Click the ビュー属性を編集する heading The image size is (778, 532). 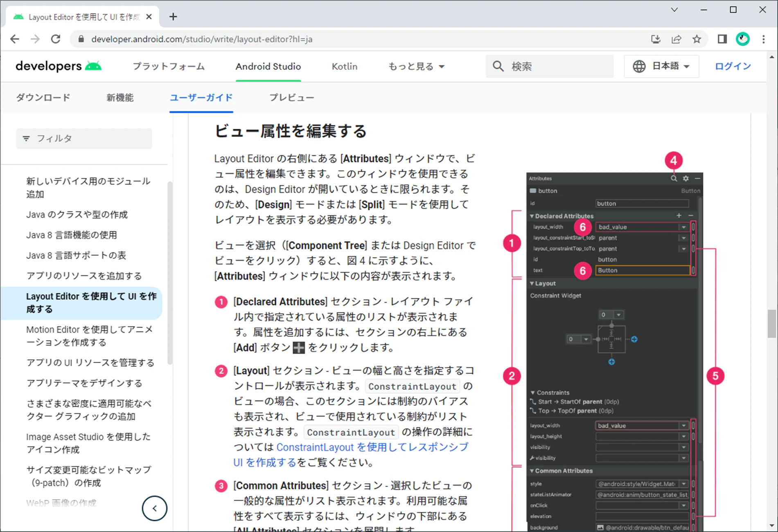click(291, 131)
